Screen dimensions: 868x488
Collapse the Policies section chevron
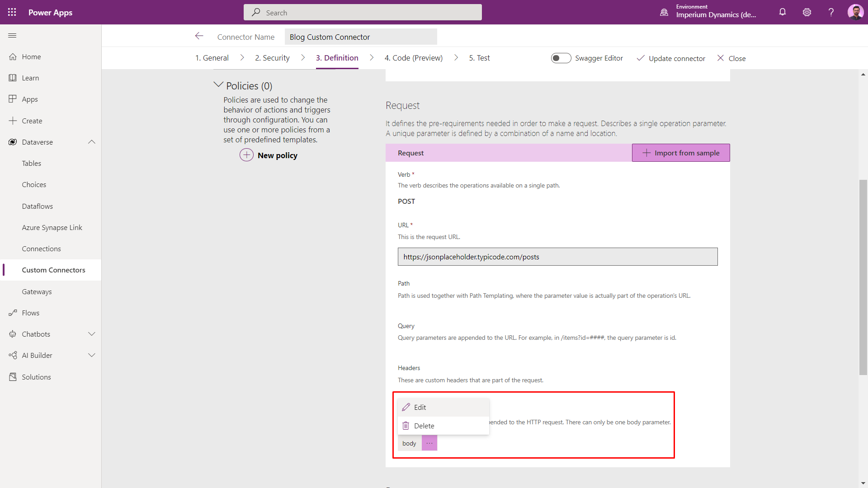pos(218,85)
